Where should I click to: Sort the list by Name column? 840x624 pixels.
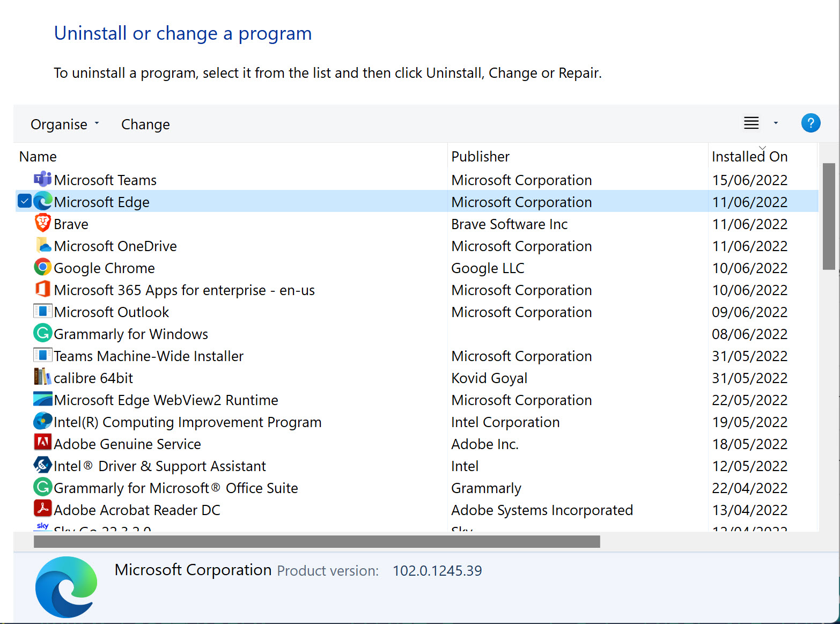point(38,157)
